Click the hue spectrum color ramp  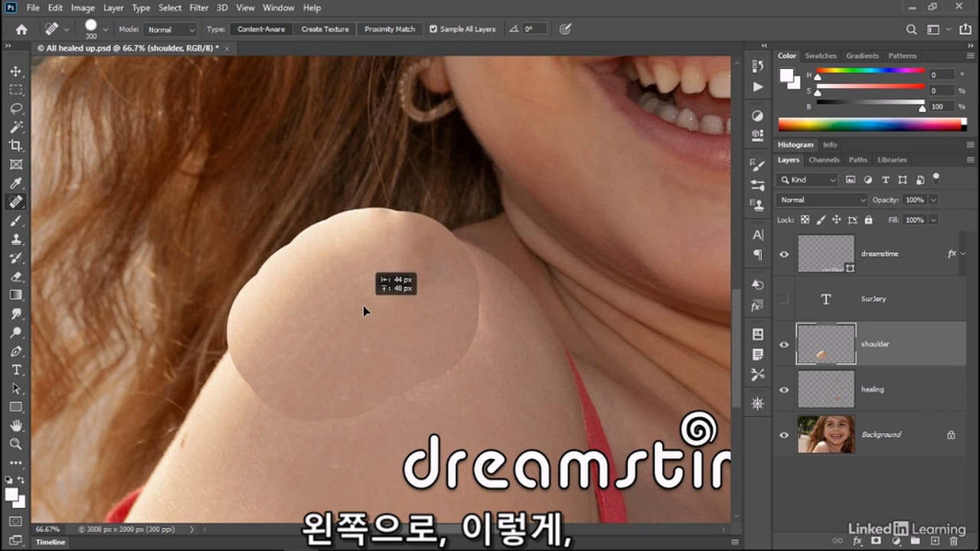(872, 124)
